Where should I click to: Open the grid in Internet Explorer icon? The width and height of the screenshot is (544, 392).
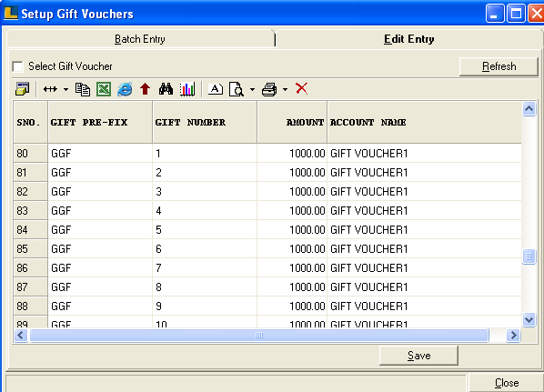tap(125, 89)
